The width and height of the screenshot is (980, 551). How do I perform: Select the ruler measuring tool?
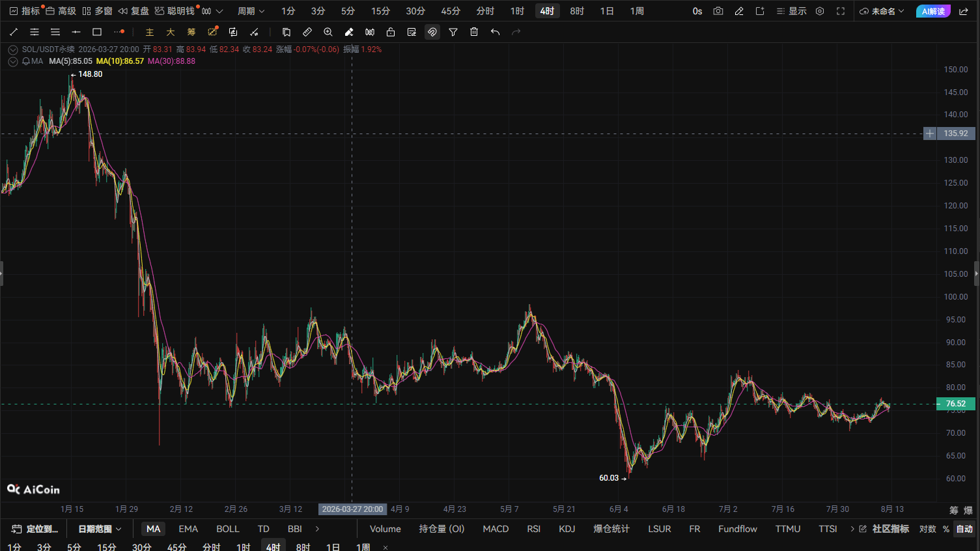[x=307, y=32]
